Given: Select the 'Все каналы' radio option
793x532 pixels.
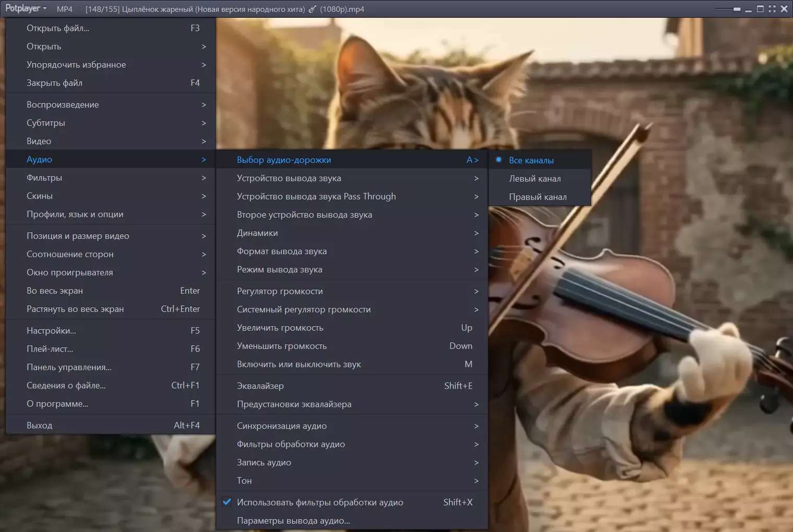Looking at the screenshot, I should (x=540, y=160).
